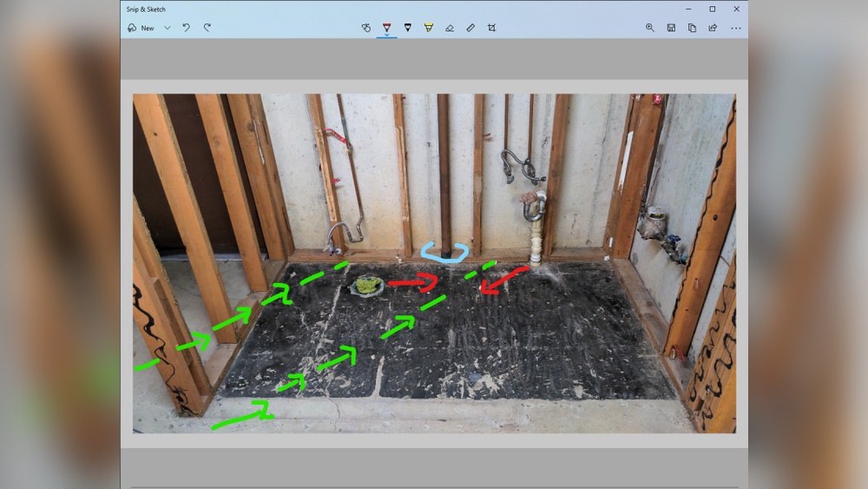
Task: Toggle touch writing mode
Action: click(366, 28)
